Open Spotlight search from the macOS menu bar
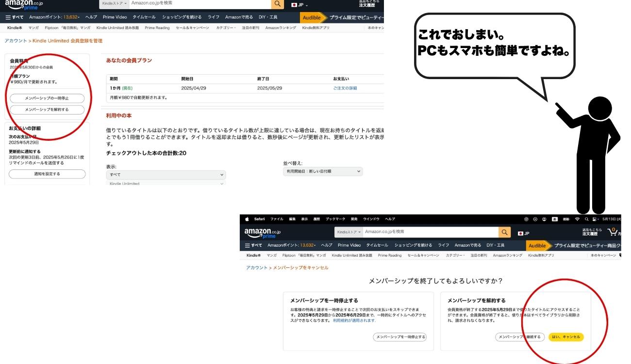631x364 pixels. pos(586,219)
